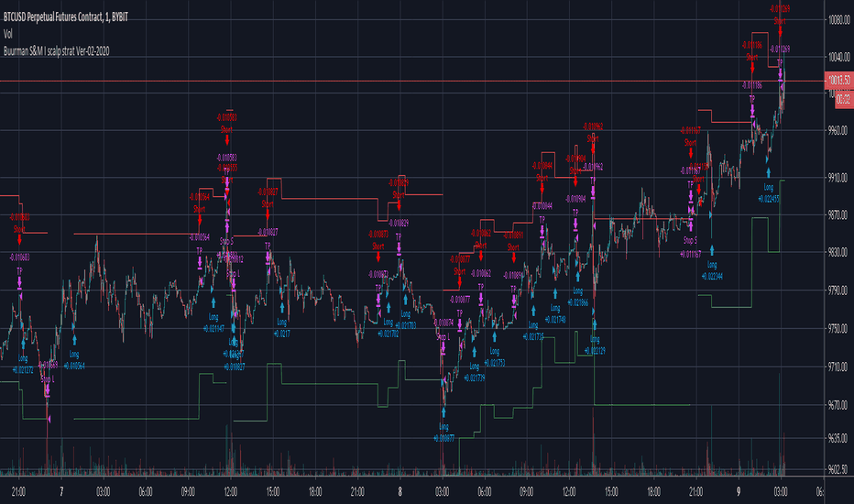Click the red Short entry arrow -0.010877
Screen dimensions: 854x504
[460, 281]
